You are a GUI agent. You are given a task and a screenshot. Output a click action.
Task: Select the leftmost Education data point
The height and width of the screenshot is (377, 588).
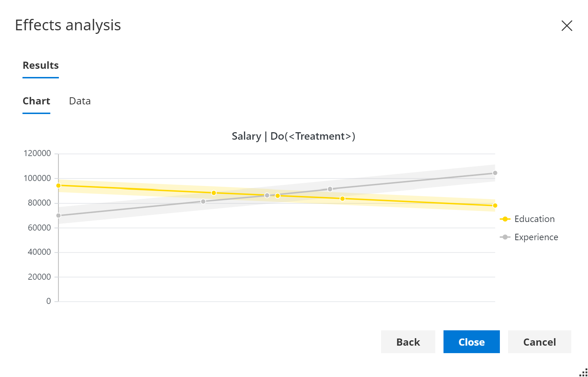(59, 186)
